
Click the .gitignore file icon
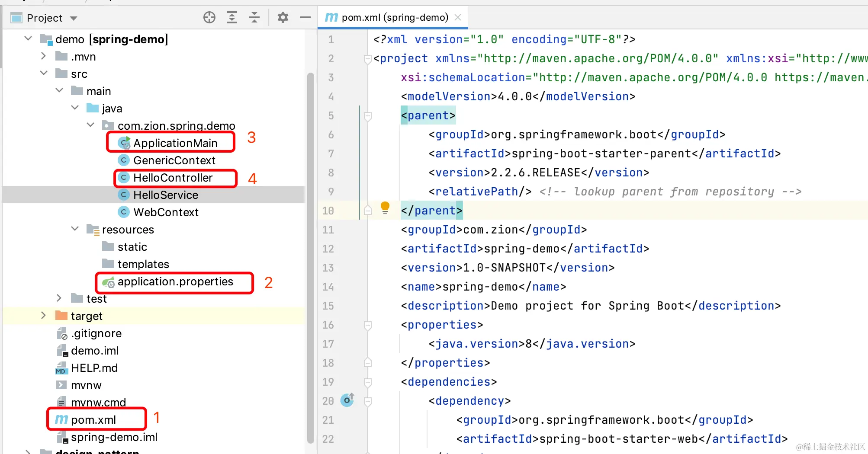click(x=62, y=333)
